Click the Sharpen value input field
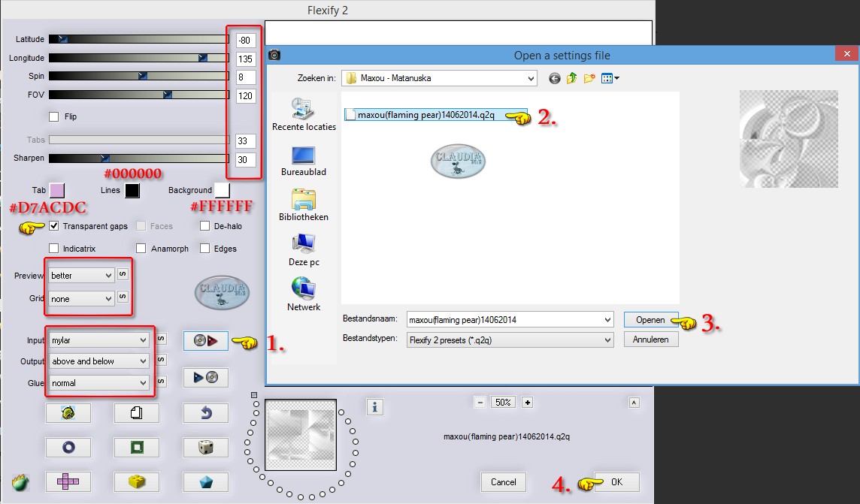Screen dimensions: 860x504 coord(246,160)
